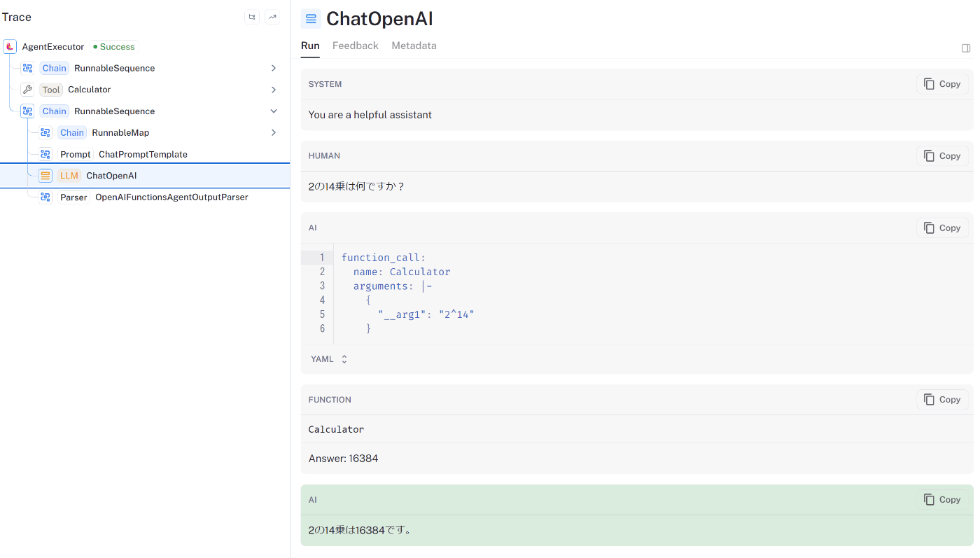Click the "Answer: 16384" function output
Image resolution: width=980 pixels, height=558 pixels.
(343, 459)
